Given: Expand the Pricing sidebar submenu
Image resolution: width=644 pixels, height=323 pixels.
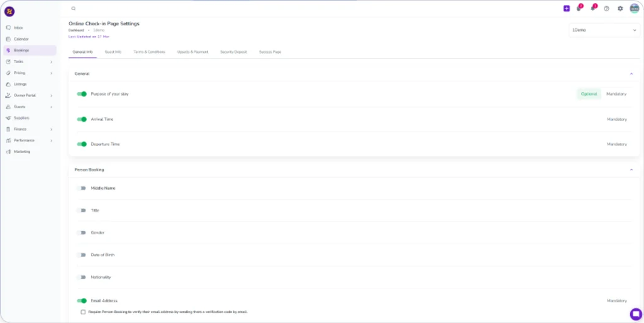Looking at the screenshot, I should 51,73.
